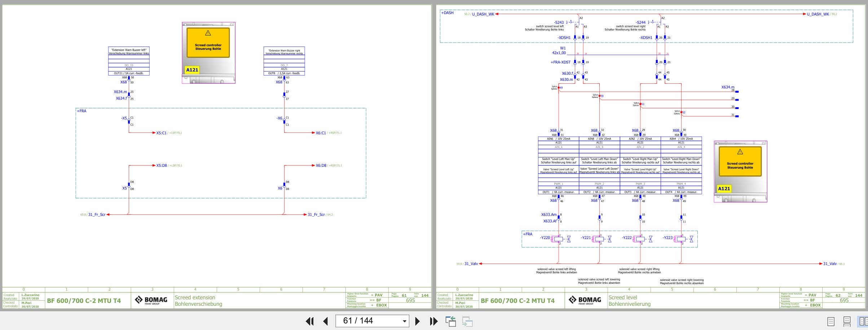Open the page number dropdown arrow
Viewport: 868px width, 330px height.
tap(405, 321)
